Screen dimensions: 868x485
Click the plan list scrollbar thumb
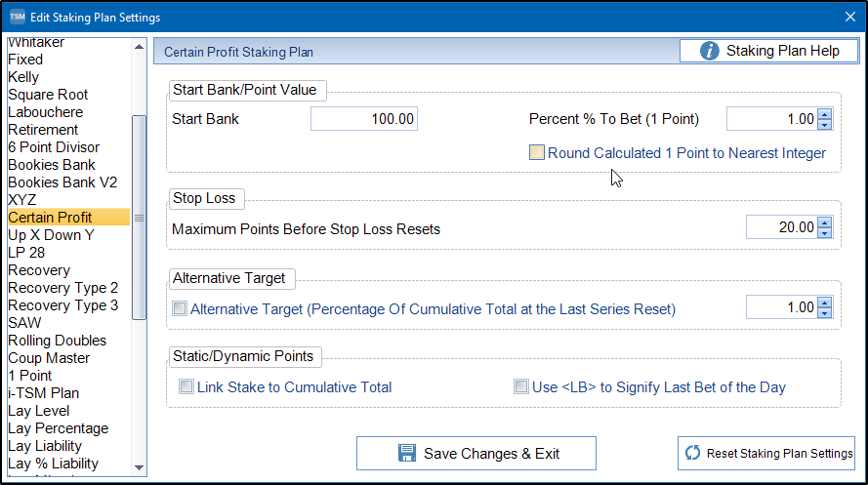tap(139, 218)
